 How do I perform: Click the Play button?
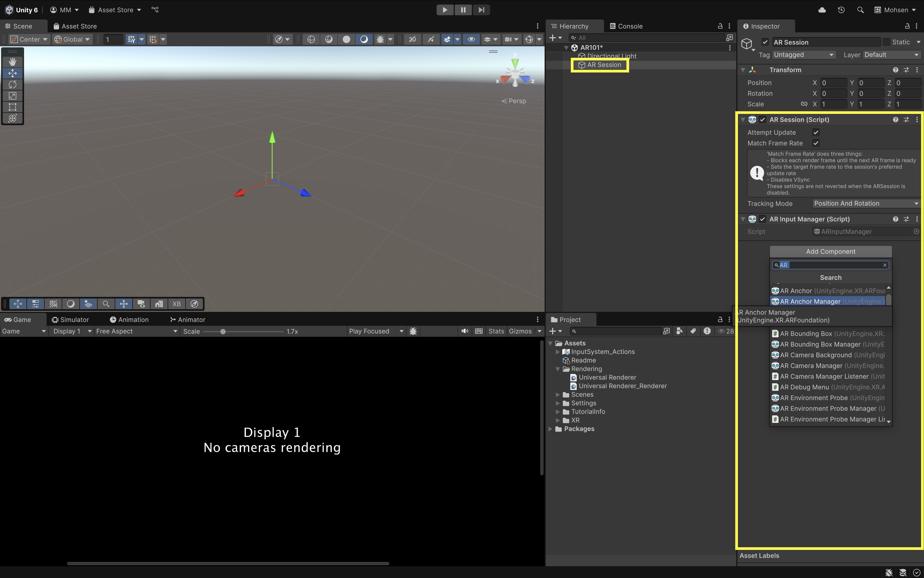click(444, 10)
